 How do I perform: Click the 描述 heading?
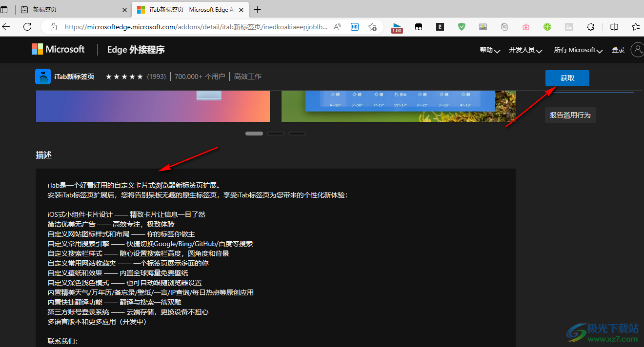(x=44, y=155)
